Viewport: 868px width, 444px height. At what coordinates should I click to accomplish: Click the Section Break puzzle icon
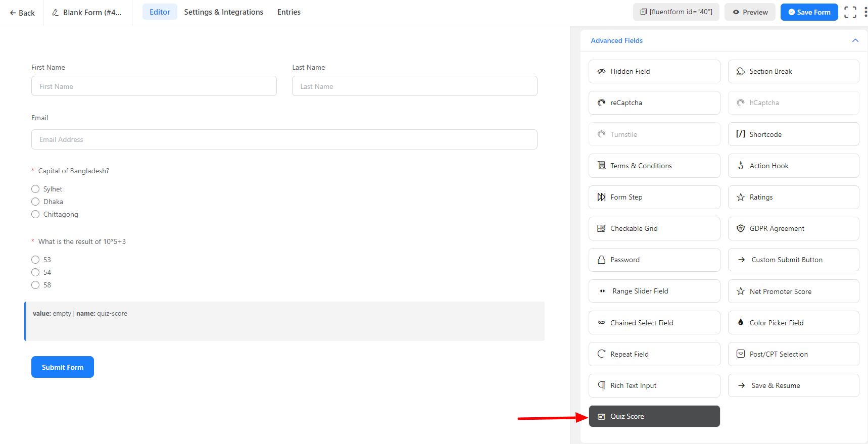point(741,72)
